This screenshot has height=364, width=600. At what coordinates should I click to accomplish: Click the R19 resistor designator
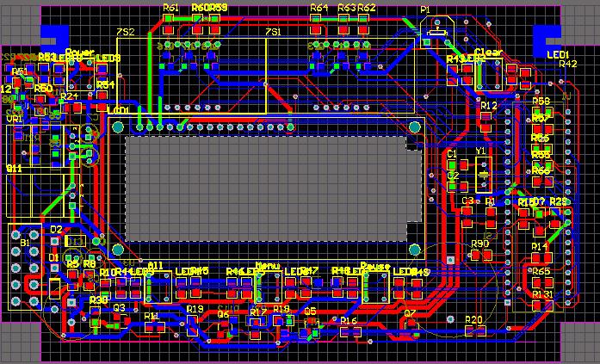coord(195,309)
